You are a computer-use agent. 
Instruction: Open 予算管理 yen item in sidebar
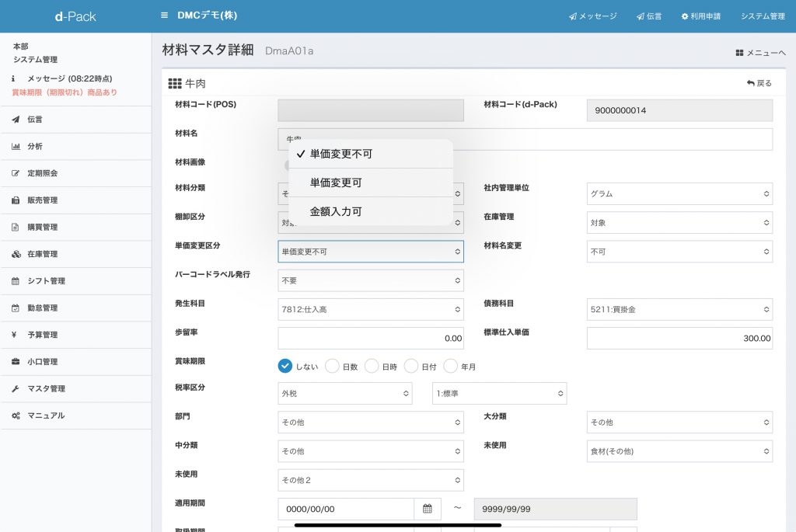coord(76,335)
